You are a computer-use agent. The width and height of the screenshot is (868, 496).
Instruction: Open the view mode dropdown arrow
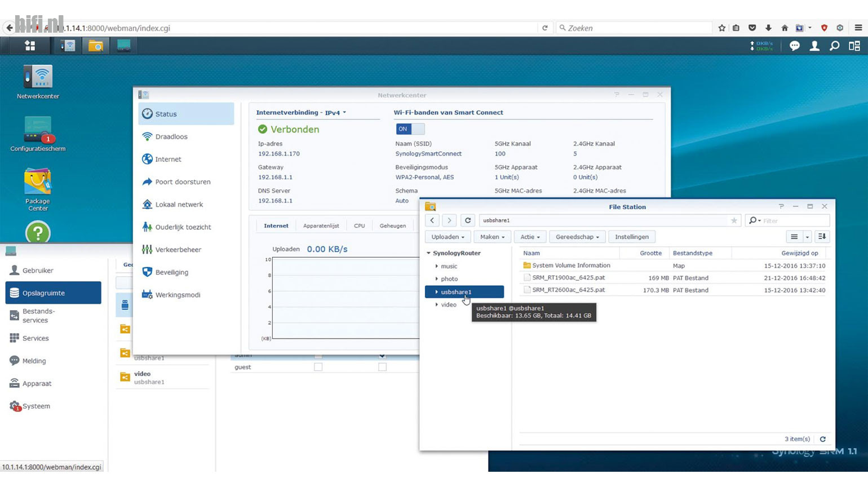(807, 237)
